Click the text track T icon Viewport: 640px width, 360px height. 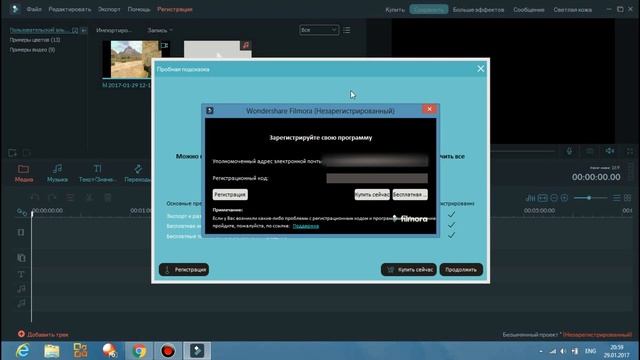[x=21, y=274]
